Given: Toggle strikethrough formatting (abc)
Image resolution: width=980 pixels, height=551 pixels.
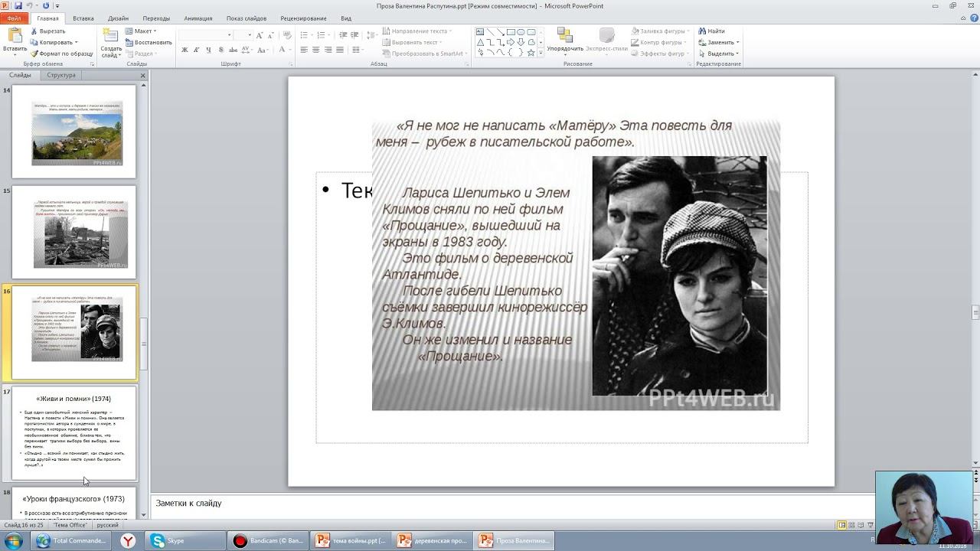Looking at the screenshot, I should [x=232, y=50].
